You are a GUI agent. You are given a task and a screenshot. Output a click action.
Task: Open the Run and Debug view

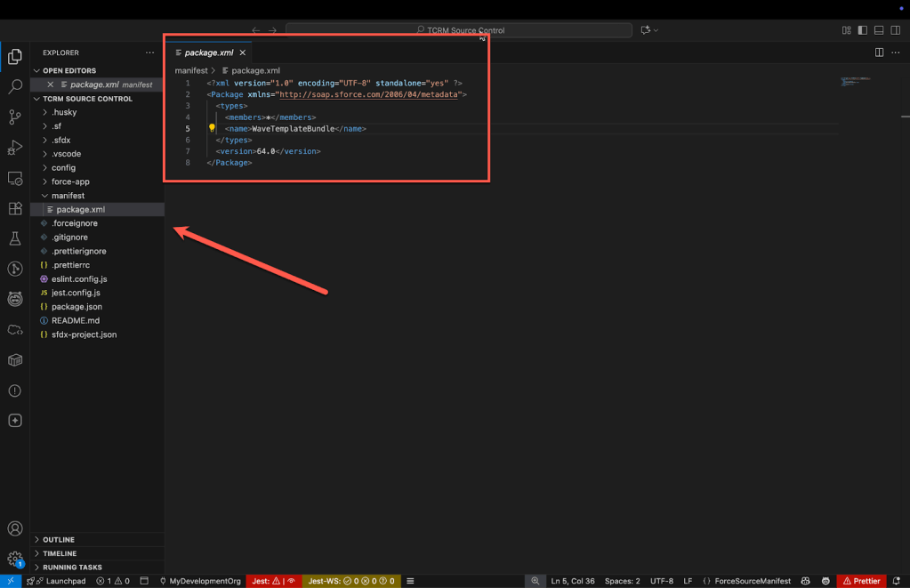(x=14, y=148)
